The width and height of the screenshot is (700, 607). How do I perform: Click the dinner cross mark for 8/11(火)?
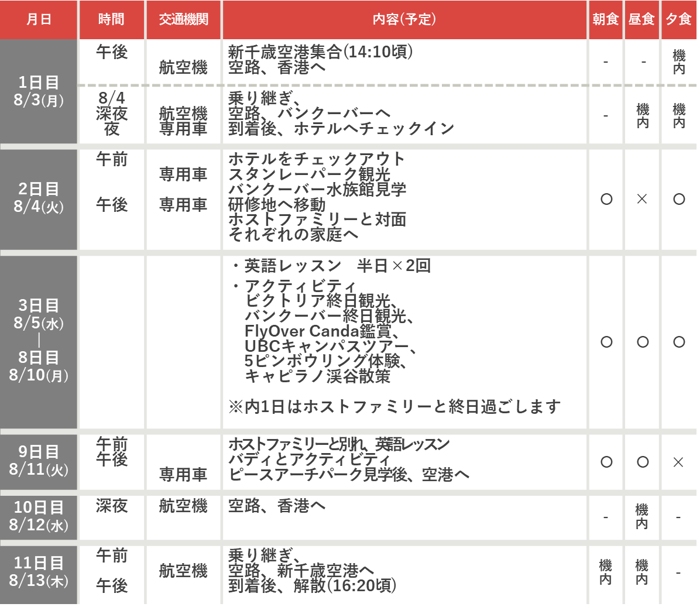[x=678, y=462]
